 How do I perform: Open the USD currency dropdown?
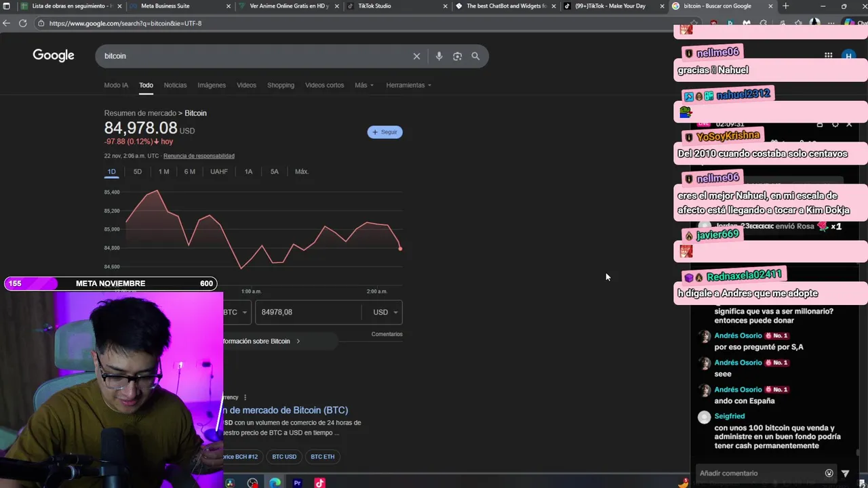[x=386, y=312]
